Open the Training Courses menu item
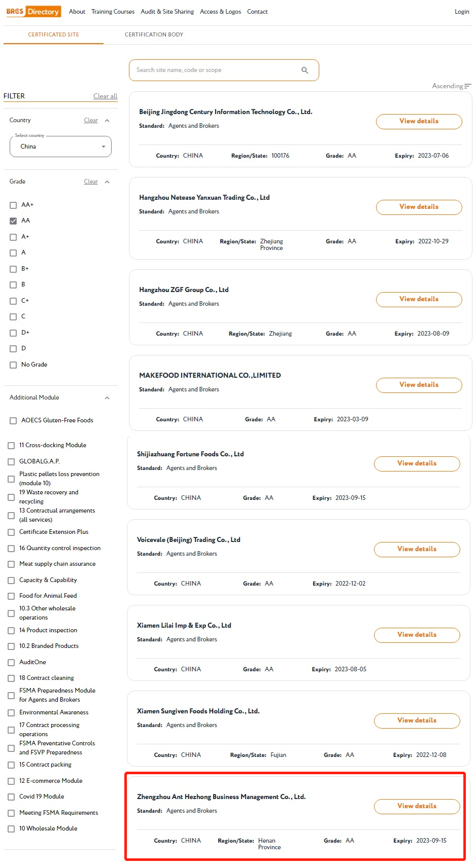 (x=113, y=12)
